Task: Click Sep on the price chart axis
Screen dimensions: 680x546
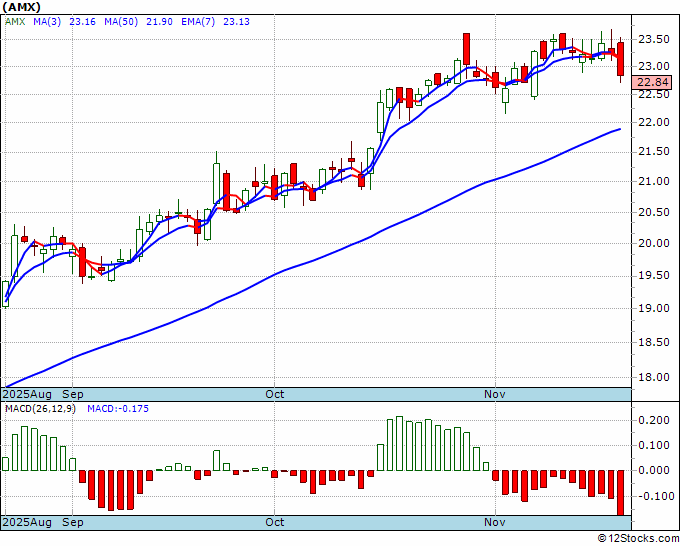Action: [x=72, y=394]
